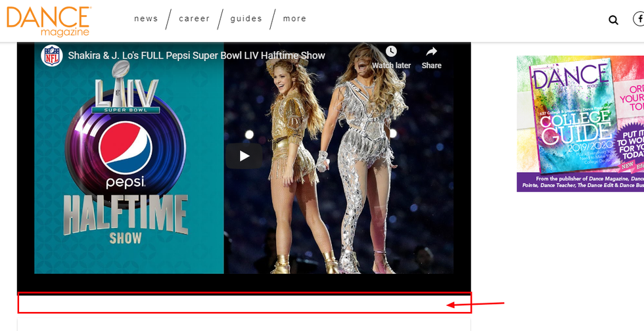Image resolution: width=644 pixels, height=331 pixels.
Task: Open the guides menu item
Action: [x=246, y=18]
